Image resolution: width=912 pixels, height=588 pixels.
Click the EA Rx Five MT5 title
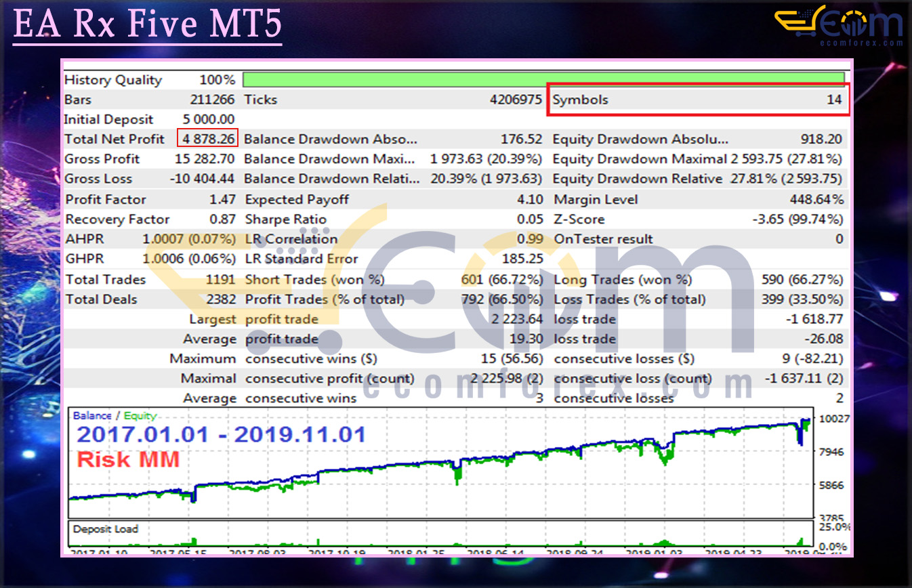(146, 24)
